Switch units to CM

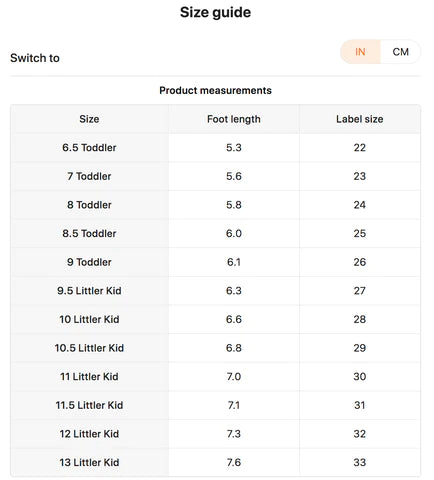[x=400, y=52]
